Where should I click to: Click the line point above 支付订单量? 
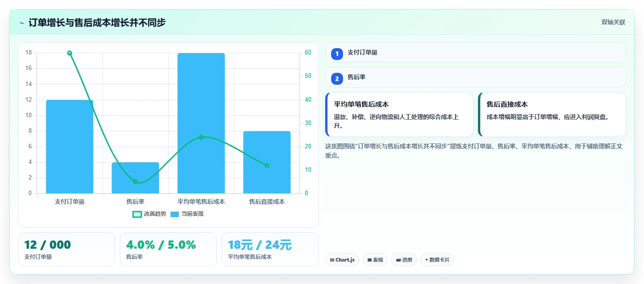(70, 53)
